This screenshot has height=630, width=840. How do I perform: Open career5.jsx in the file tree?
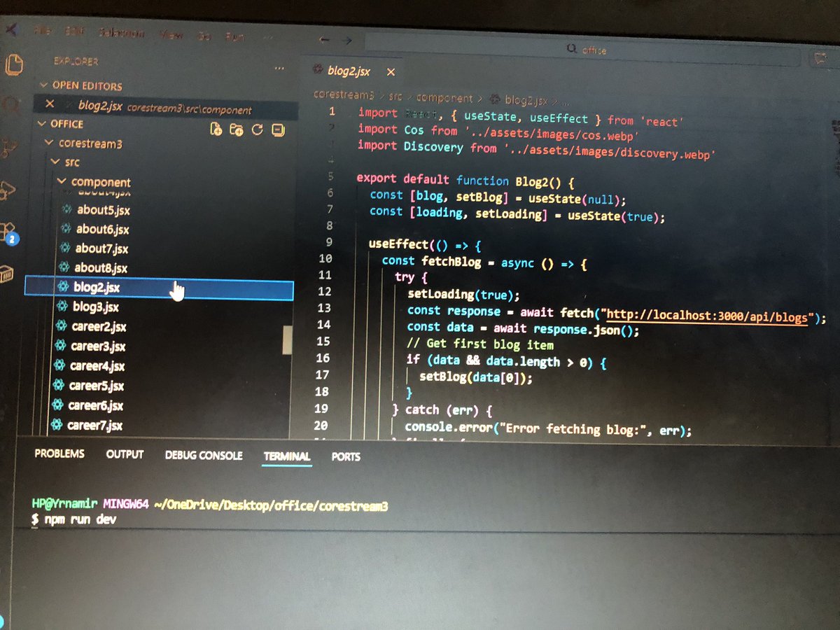(96, 385)
